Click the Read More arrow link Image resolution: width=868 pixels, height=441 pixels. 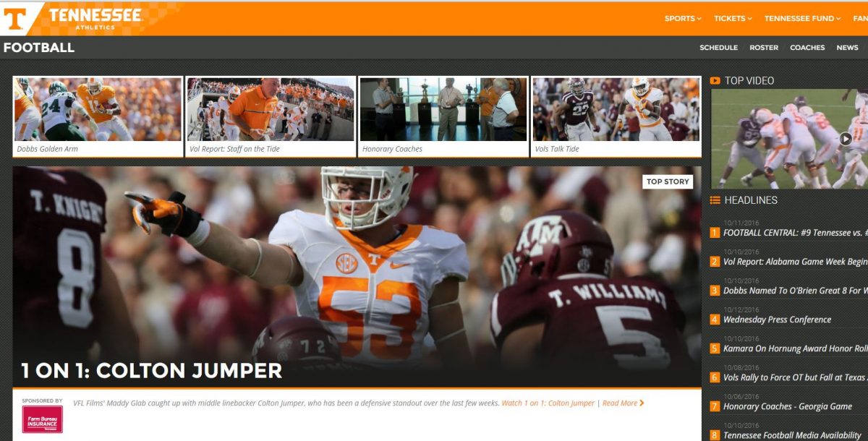[623, 403]
